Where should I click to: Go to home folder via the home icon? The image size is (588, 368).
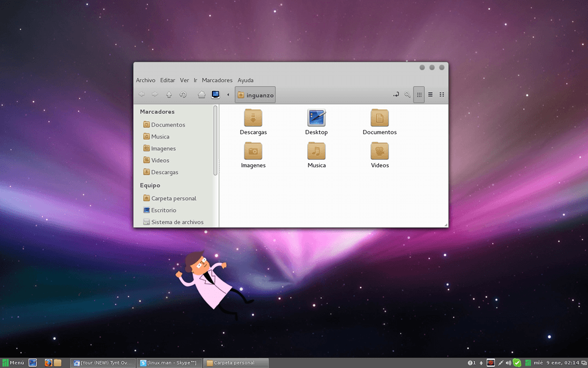pos(201,94)
